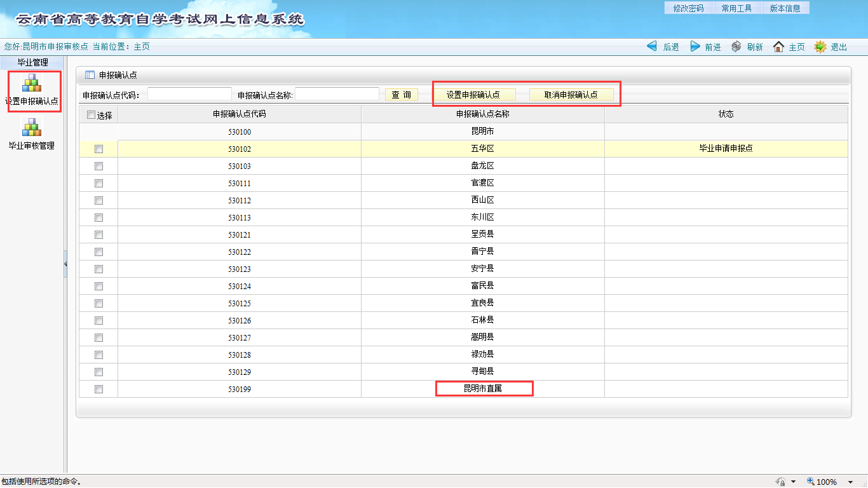The image size is (868, 488).
Task: Collapse the left sidebar with splitter arrow
Action: [65, 264]
